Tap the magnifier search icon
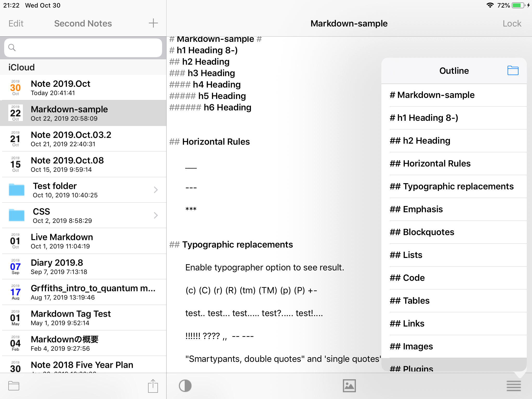Viewport: 532px width, 399px height. pyautogui.click(x=12, y=48)
